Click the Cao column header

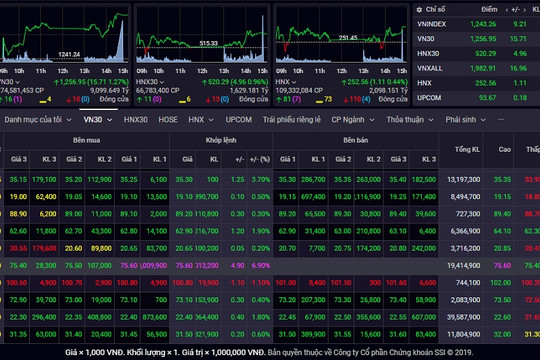point(505,150)
